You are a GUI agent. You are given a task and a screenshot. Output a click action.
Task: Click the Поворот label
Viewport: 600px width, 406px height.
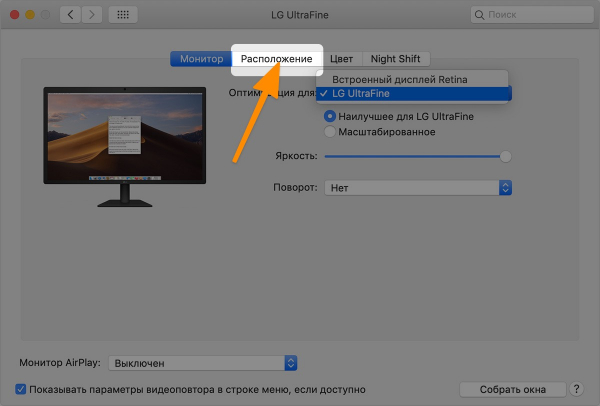tap(295, 188)
